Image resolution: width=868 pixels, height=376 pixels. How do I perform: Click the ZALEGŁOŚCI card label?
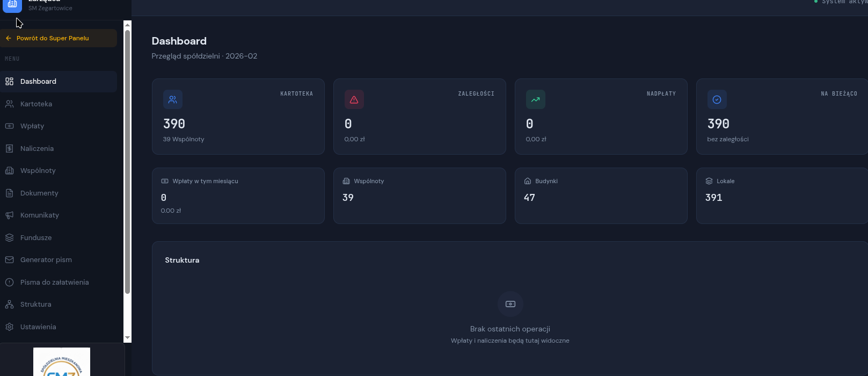(x=476, y=93)
